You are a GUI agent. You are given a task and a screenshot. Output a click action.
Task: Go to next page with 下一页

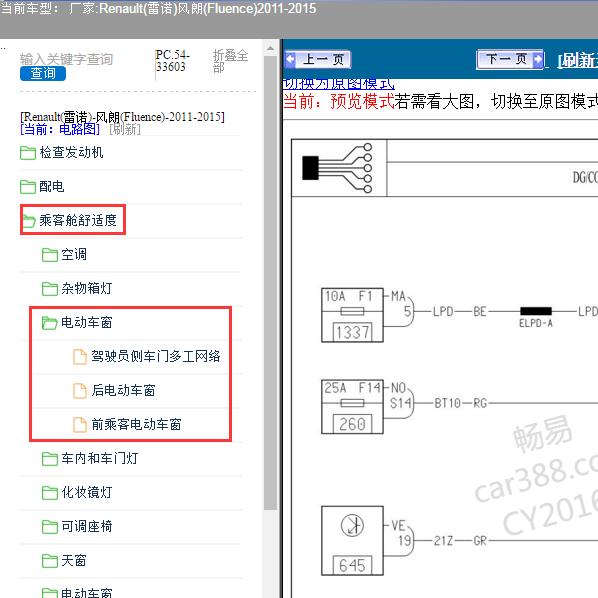tap(510, 59)
